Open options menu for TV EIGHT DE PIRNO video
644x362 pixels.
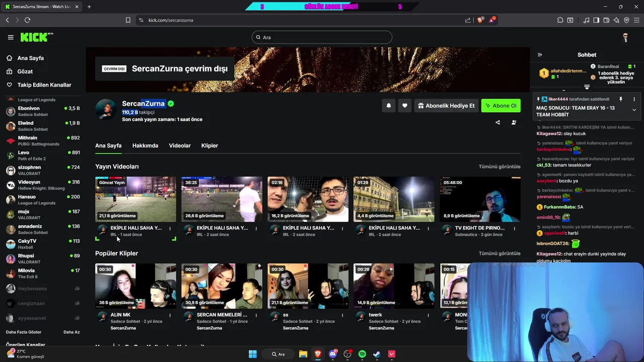[x=515, y=228]
